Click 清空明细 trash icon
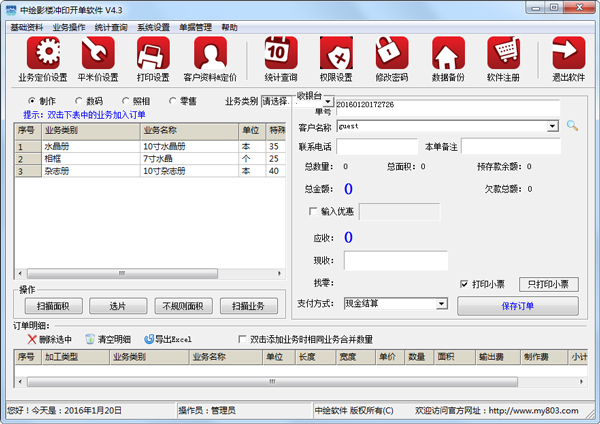This screenshot has width=600, height=424. [x=90, y=339]
